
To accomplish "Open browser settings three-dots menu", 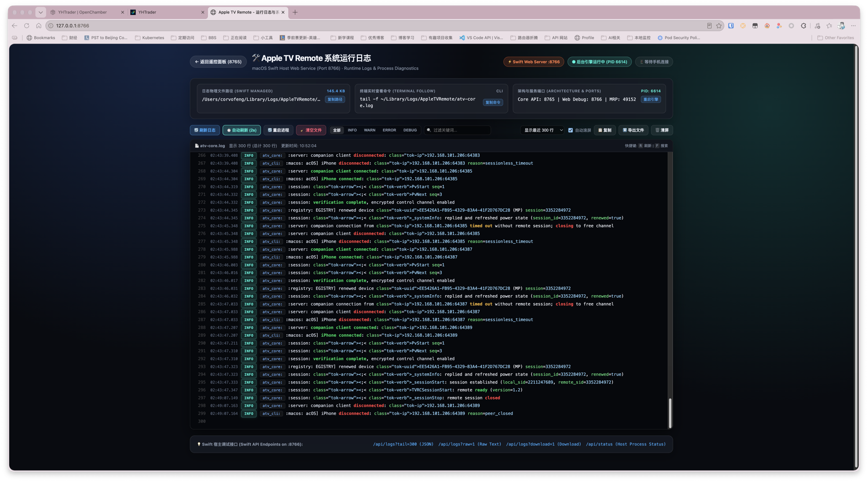I will [854, 26].
